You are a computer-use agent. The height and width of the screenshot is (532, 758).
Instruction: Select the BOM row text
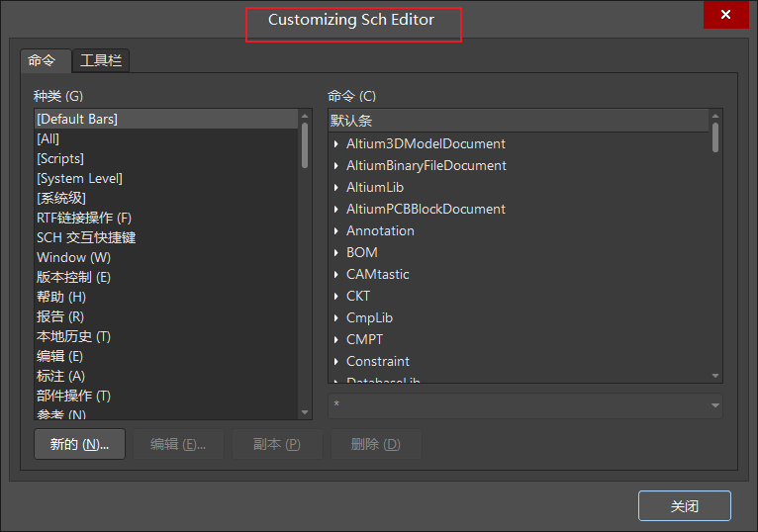coord(361,253)
